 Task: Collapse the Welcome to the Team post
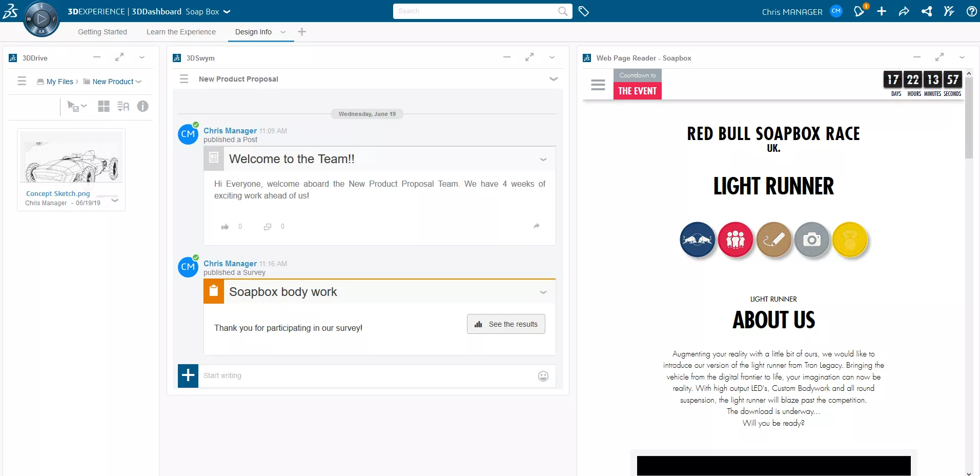point(543,160)
